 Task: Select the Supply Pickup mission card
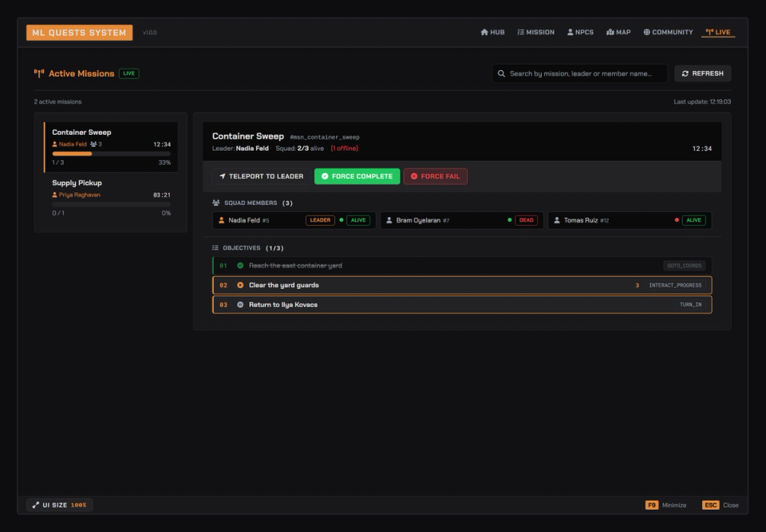pos(111,198)
